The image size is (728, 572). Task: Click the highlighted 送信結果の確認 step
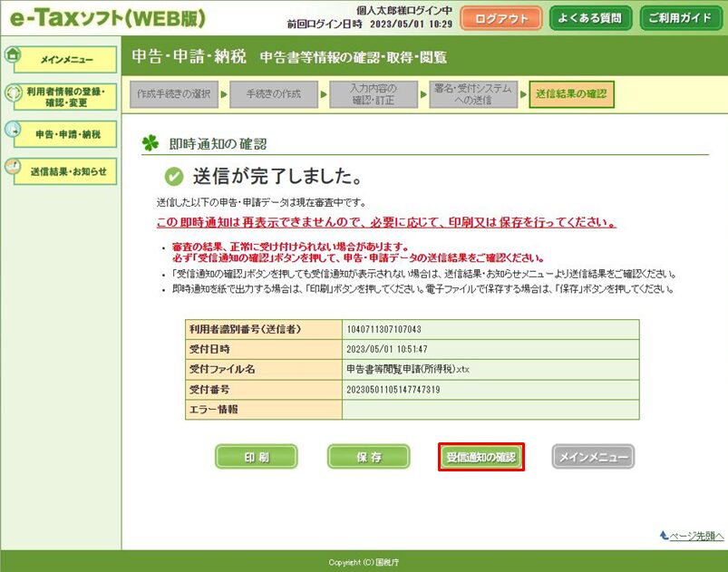570,93
